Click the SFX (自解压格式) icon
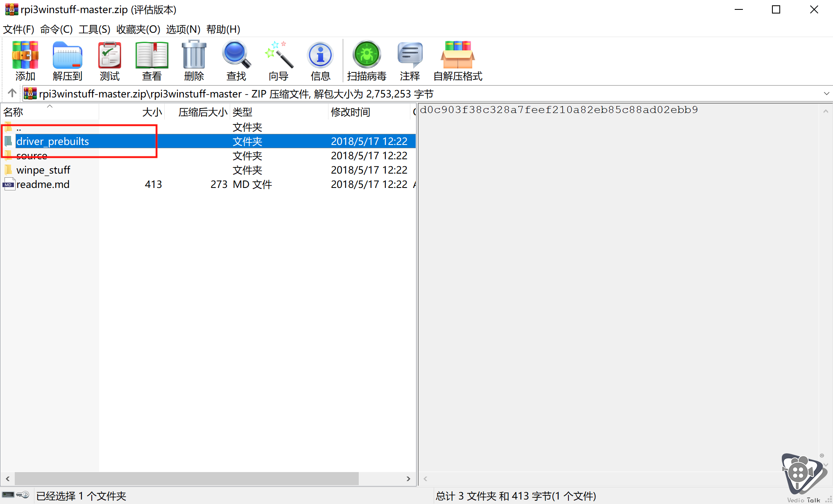This screenshot has height=504, width=833. [457, 55]
